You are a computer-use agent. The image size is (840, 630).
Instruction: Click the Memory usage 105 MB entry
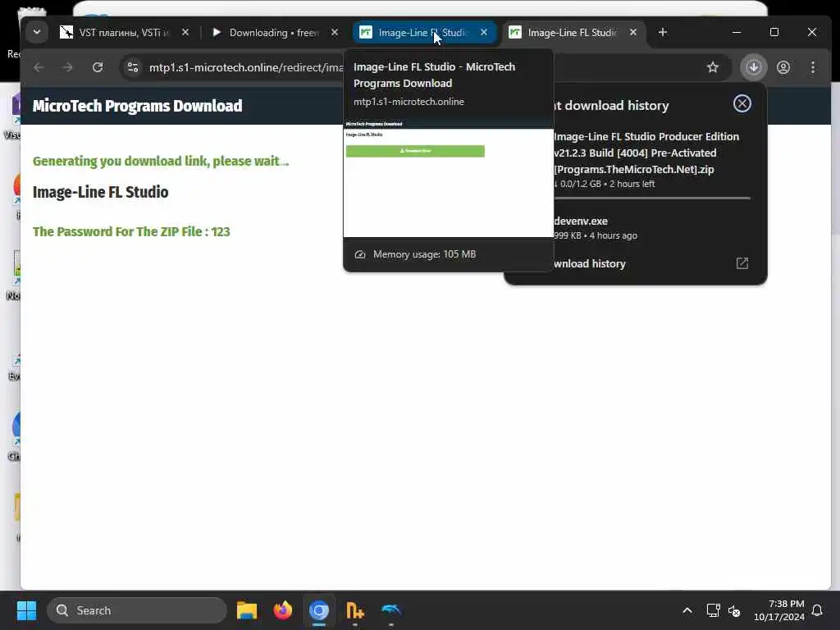(424, 254)
